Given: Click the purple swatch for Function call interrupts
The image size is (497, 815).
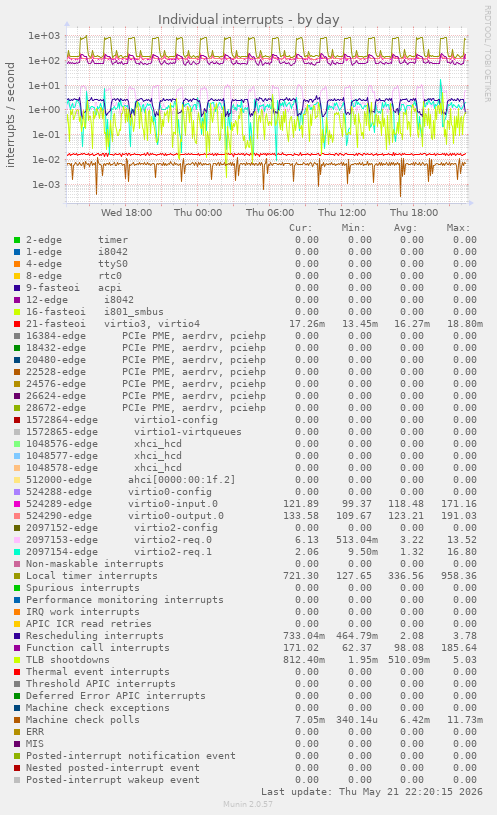Looking at the screenshot, I should [x=17, y=648].
